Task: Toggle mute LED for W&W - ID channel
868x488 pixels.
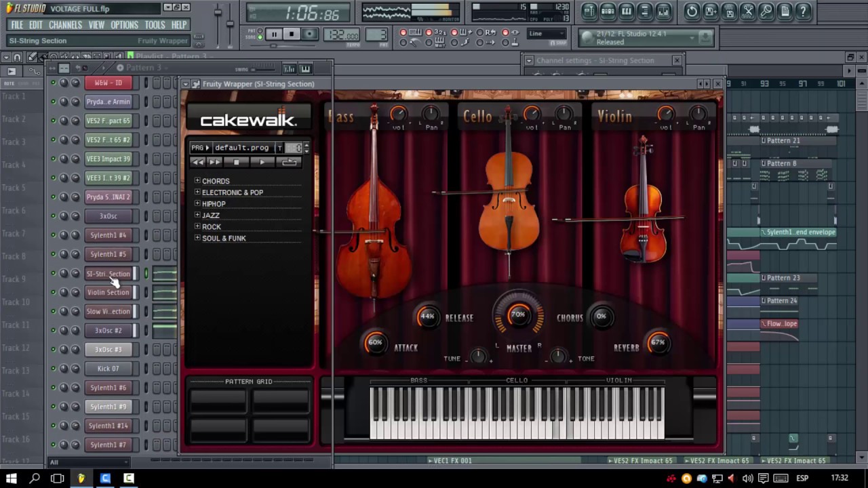Action: [x=54, y=83]
